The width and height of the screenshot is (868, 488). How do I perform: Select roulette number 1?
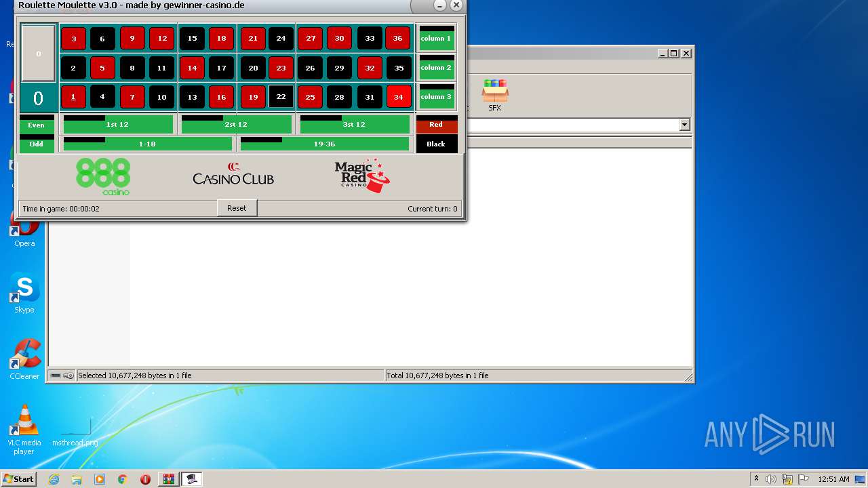pyautogui.click(x=74, y=97)
